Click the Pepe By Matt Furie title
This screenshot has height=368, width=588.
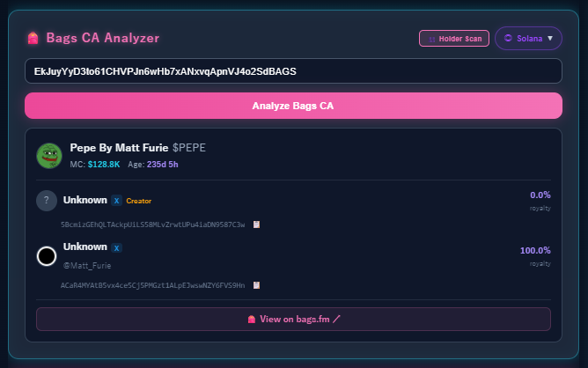click(119, 148)
